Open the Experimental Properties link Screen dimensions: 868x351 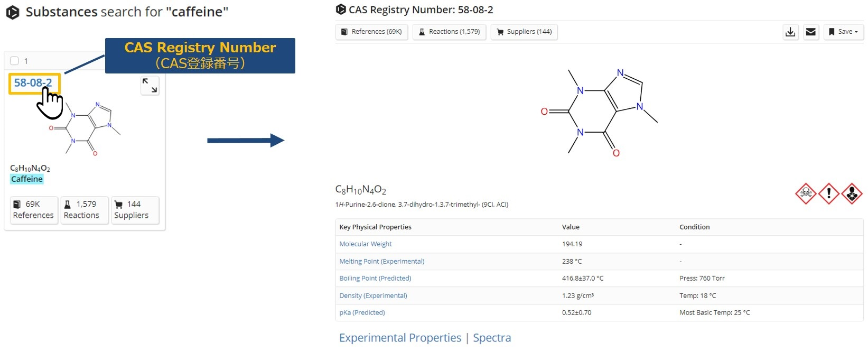(x=400, y=338)
